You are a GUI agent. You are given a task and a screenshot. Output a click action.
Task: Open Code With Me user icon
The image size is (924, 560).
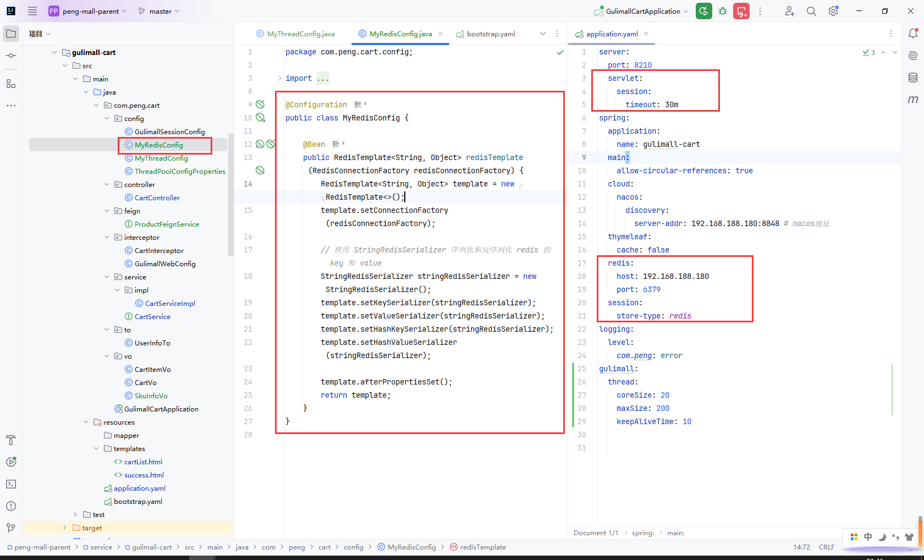(789, 11)
